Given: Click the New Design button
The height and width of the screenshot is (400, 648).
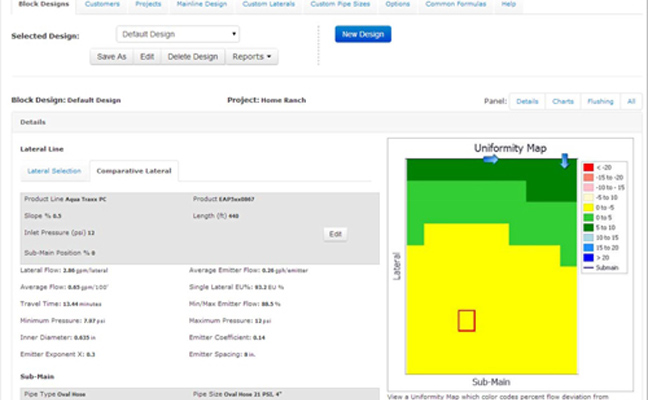Looking at the screenshot, I should (362, 34).
